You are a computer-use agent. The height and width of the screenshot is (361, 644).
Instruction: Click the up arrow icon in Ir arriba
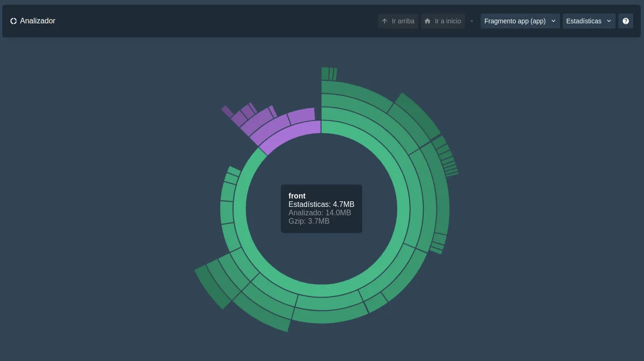pos(385,21)
